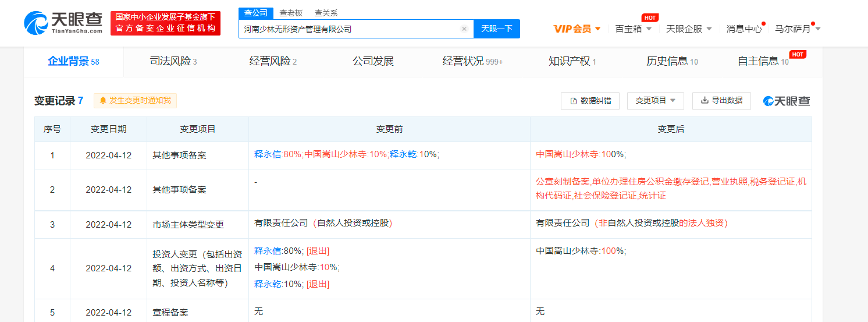Open the 变更项目 filter dropdown
This screenshot has height=322, width=868.
(656, 101)
